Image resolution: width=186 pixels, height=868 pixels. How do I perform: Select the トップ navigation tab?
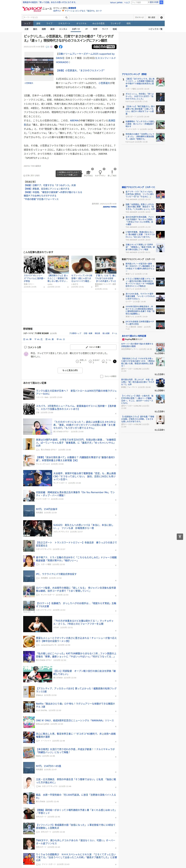[27, 24]
